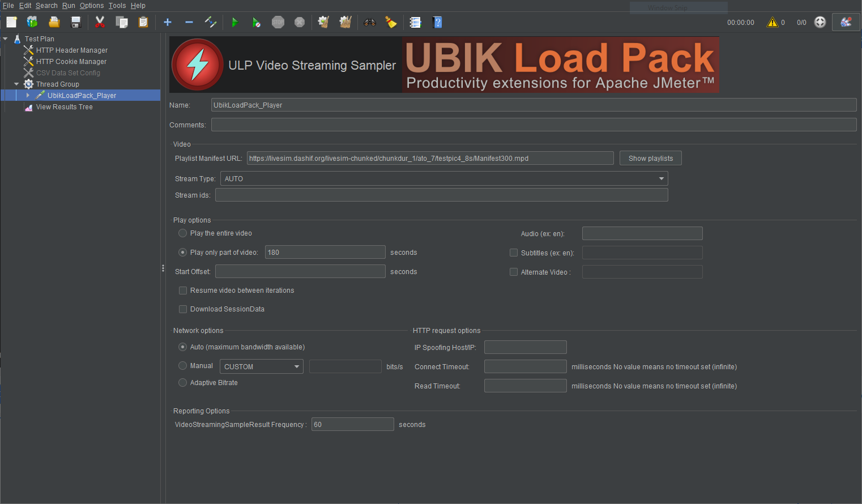Enable Resume video between iterations
Image resolution: width=862 pixels, height=504 pixels.
183,291
